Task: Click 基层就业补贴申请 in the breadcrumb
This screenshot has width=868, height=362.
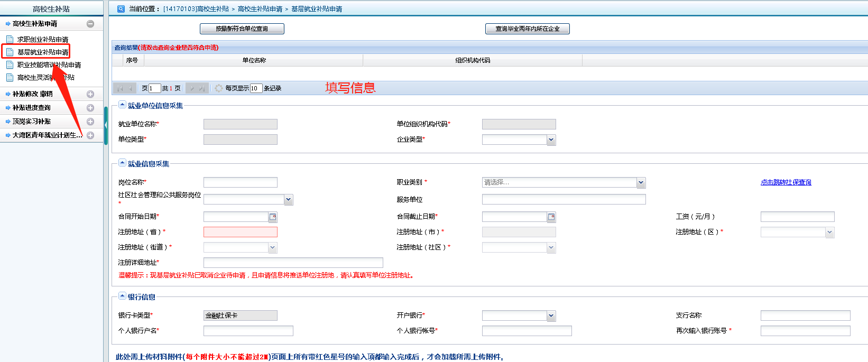Action: (x=317, y=9)
